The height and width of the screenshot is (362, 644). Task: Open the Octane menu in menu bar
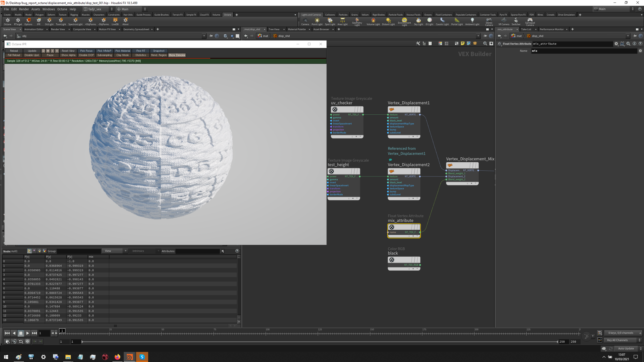click(62, 9)
